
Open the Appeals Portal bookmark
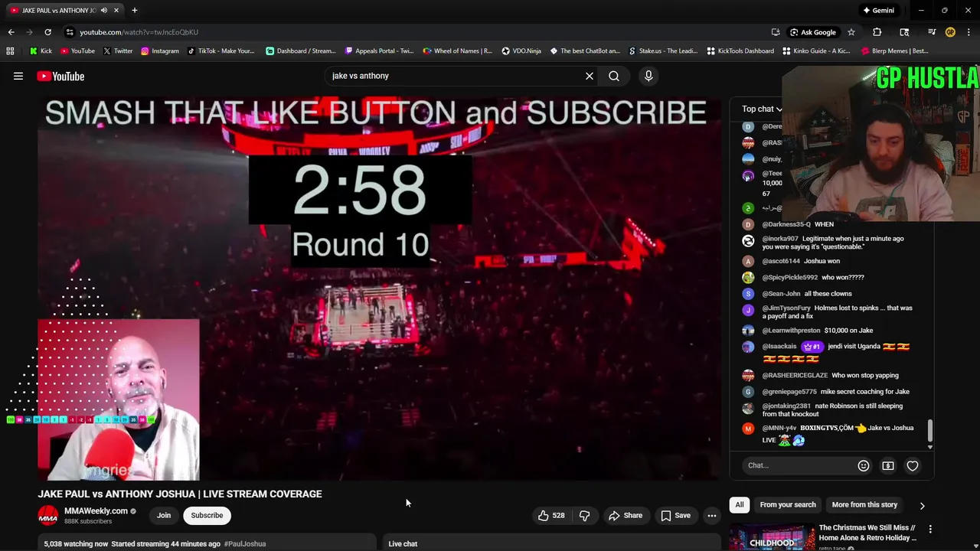pos(380,51)
